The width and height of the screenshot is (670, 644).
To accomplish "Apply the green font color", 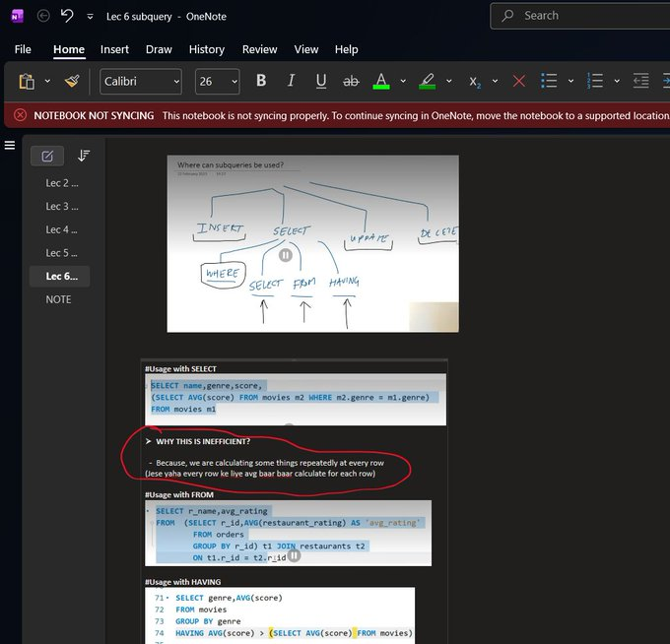I will click(381, 81).
